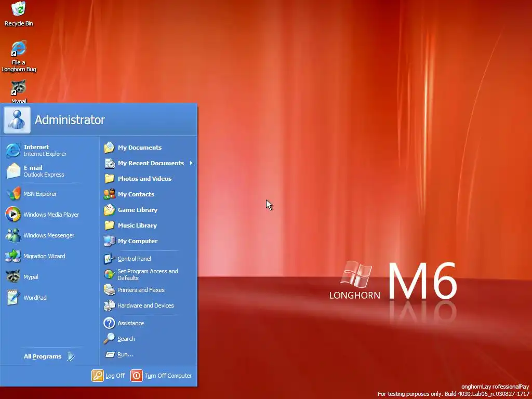Viewport: 532px width, 399px height.
Task: Click the red Turn Off Computer power icon
Action: (x=137, y=376)
